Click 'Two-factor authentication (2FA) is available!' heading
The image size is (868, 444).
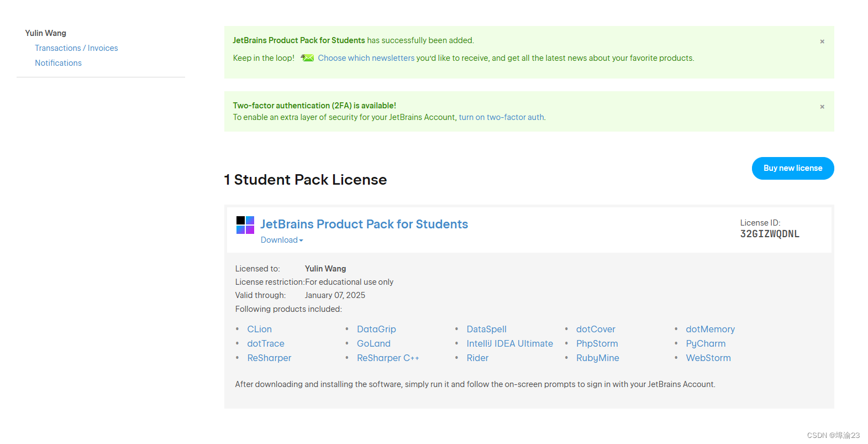[314, 106]
